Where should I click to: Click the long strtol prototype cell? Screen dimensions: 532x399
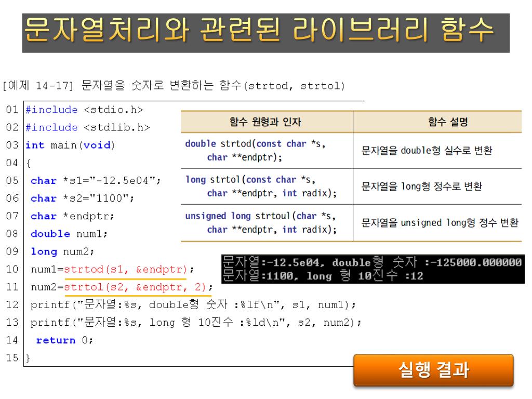[267, 187]
